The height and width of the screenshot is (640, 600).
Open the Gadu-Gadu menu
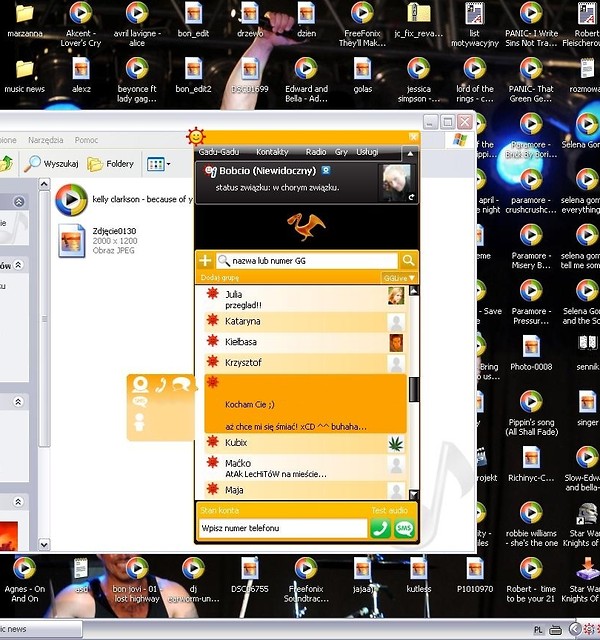[x=219, y=152]
